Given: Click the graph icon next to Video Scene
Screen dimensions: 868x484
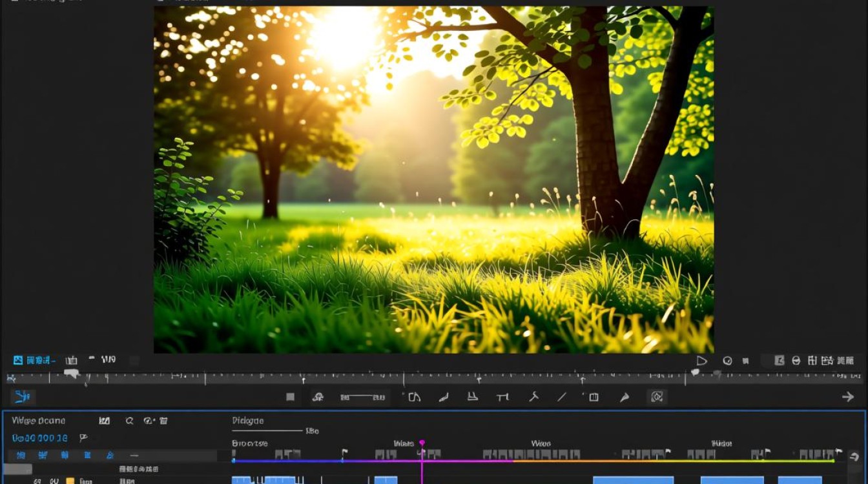Looking at the screenshot, I should pos(104,421).
